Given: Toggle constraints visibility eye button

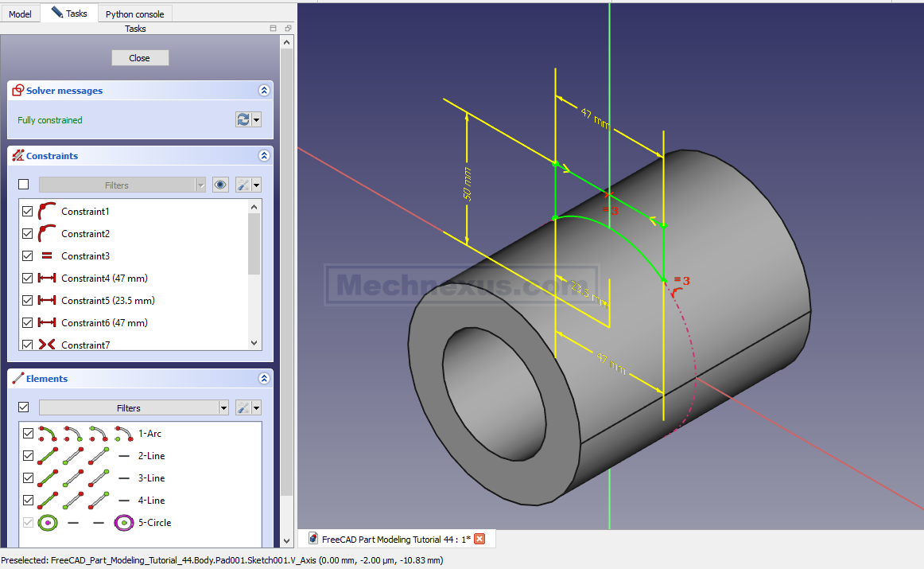Looking at the screenshot, I should (220, 185).
